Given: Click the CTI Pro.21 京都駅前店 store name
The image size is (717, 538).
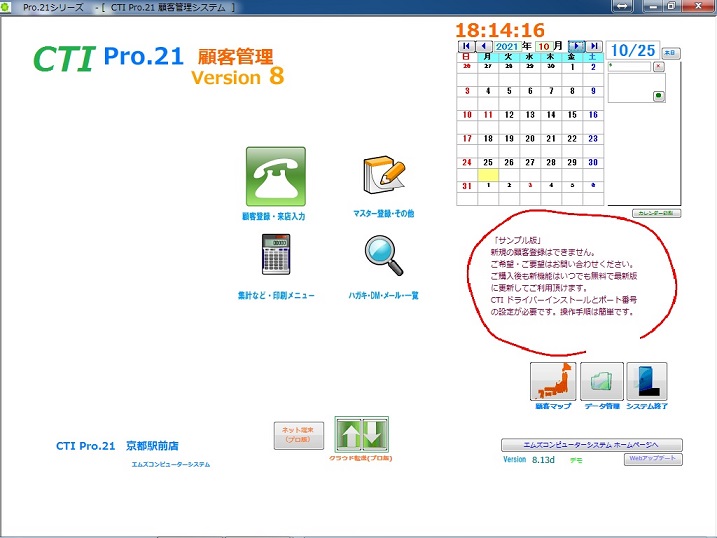Looking at the screenshot, I should [118, 446].
